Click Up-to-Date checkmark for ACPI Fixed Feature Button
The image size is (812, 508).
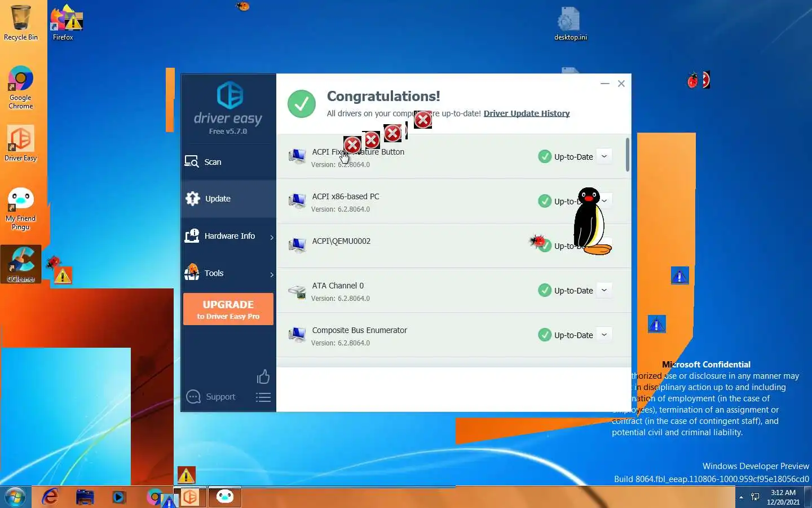pyautogui.click(x=545, y=156)
